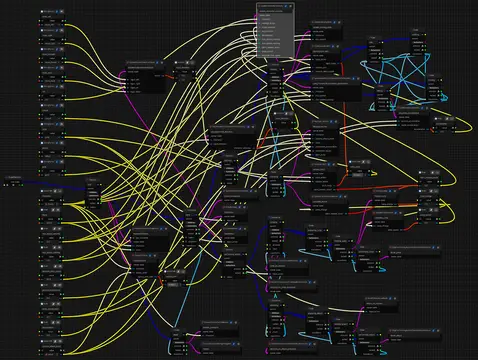
Task: Select the highlighted gray node's title bar
Action: click(x=275, y=6)
